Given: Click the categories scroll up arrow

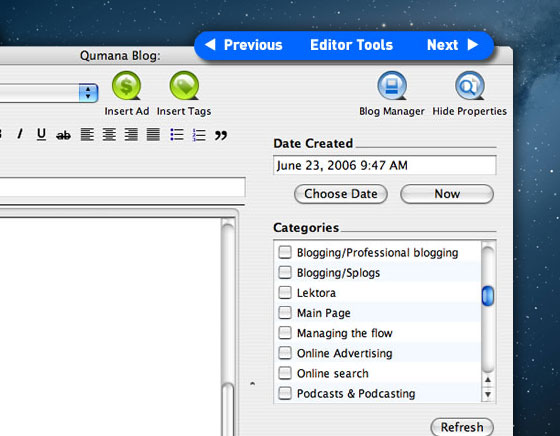Looking at the screenshot, I should 488,380.
